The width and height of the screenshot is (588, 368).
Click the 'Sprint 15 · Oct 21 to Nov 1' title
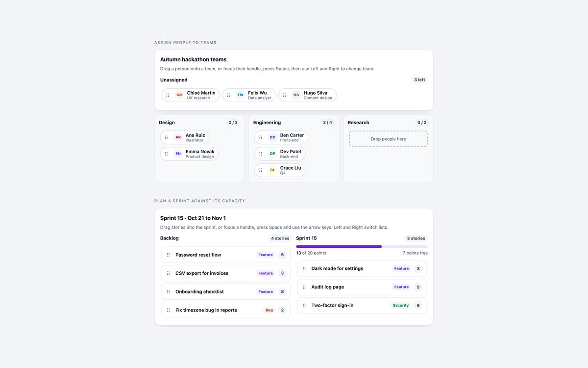coord(193,218)
